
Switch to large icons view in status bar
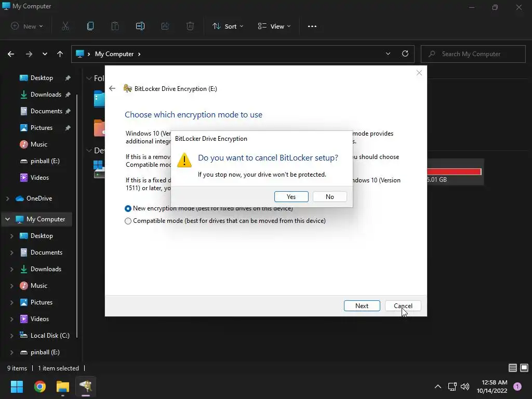(524, 368)
